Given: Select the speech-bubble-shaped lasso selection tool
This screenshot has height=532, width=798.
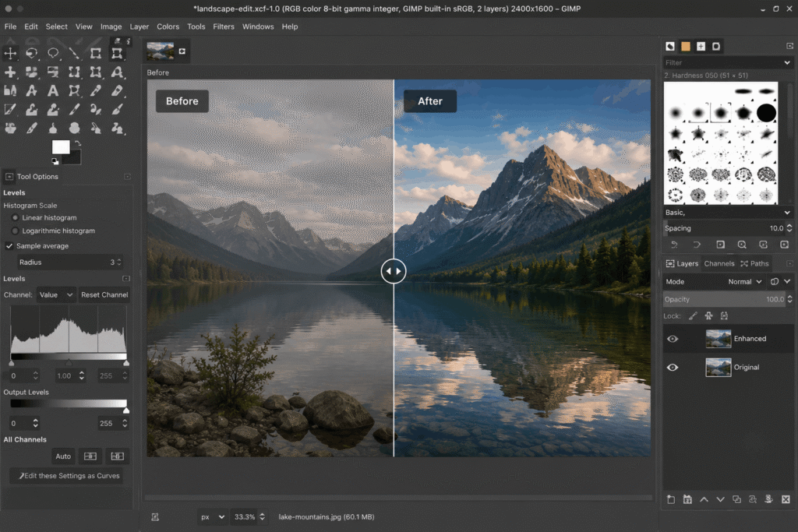Looking at the screenshot, I should (x=53, y=54).
